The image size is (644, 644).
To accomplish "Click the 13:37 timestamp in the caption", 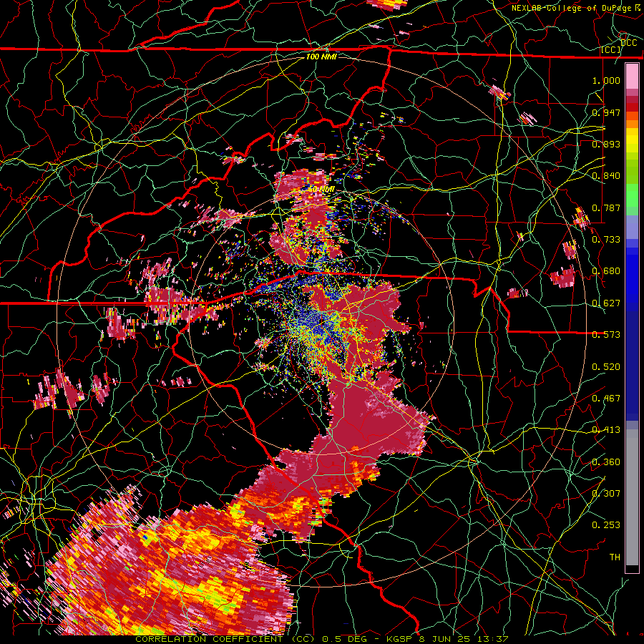I will 494,639.
